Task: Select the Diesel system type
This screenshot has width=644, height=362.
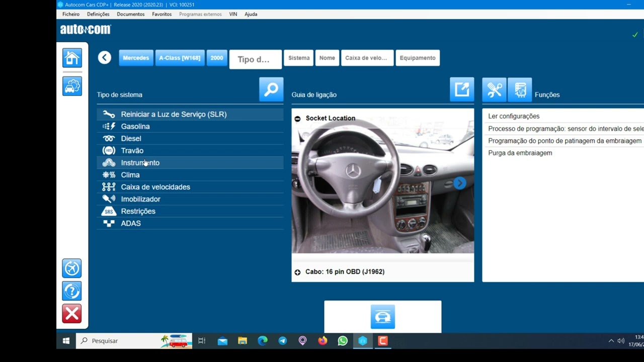Action: (x=190, y=138)
